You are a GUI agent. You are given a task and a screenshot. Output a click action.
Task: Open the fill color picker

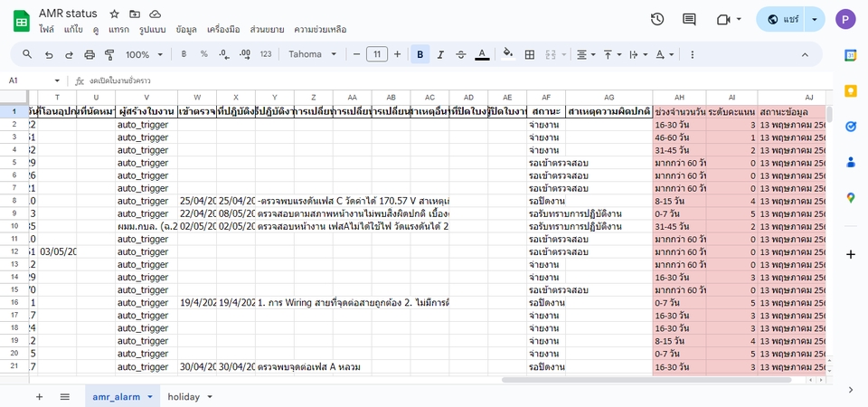point(507,54)
